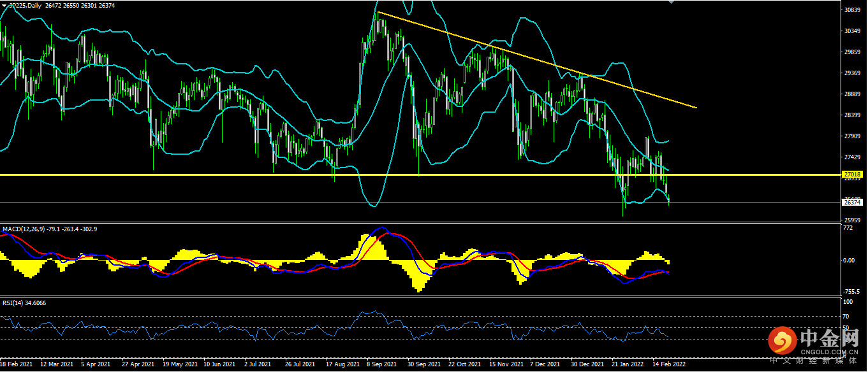Click the 26374 current price label
The height and width of the screenshot is (372, 868).
pyautogui.click(x=853, y=202)
